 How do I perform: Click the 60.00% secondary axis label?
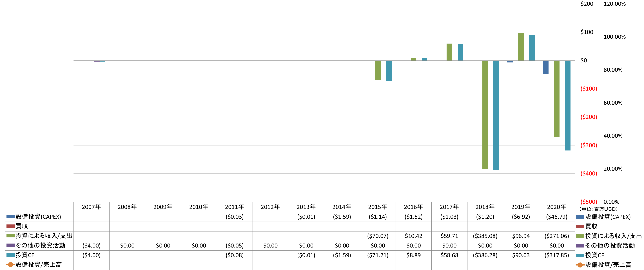pos(613,103)
